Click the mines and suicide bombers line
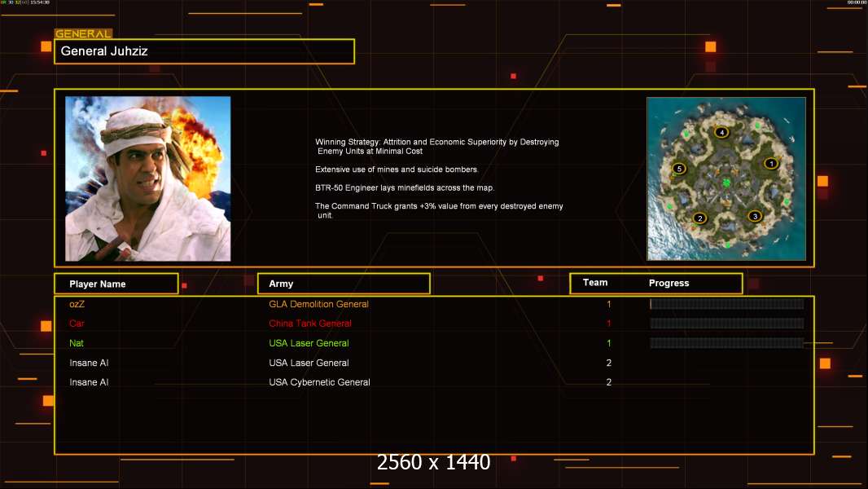This screenshot has width=868, height=489. click(397, 170)
